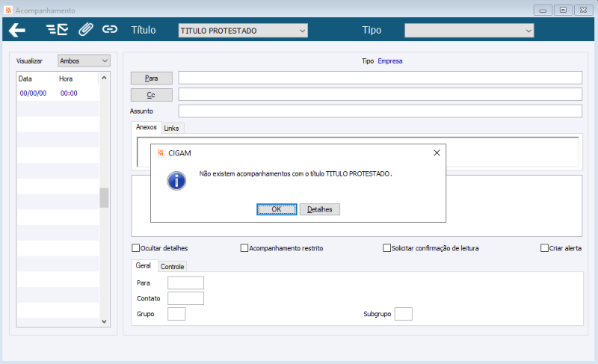Check the Criar alerta option
This screenshot has width=598, height=364.
(545, 248)
